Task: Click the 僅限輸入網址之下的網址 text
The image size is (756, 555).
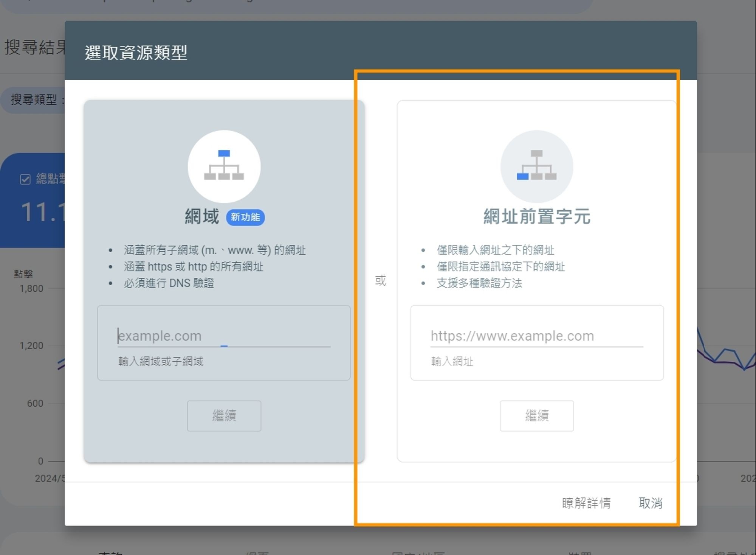Action: pos(496,250)
